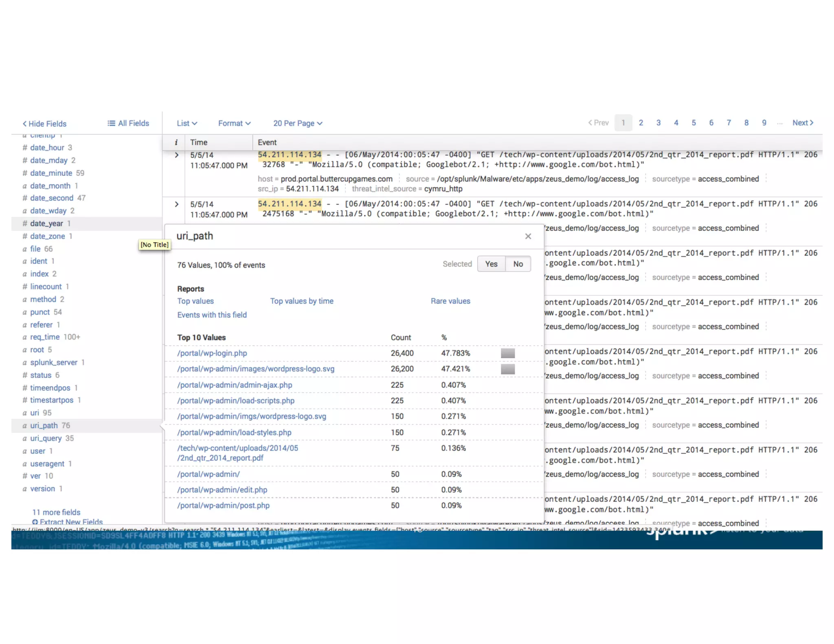
Task: Open the Top values by time report
Action: 301,301
